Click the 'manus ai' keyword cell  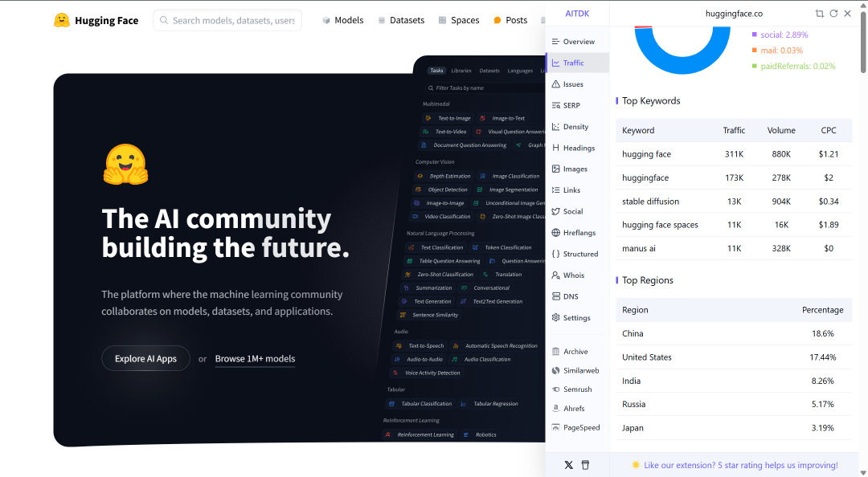[639, 248]
